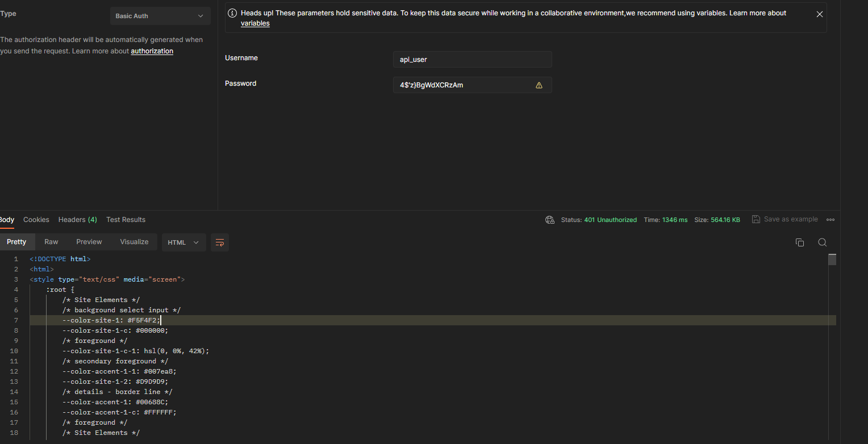This screenshot has width=868, height=444.
Task: Toggle line wrap icon next to HTML
Action: 220,242
